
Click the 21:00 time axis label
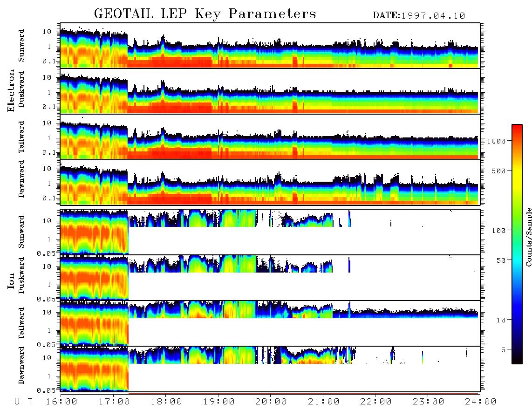click(x=324, y=402)
